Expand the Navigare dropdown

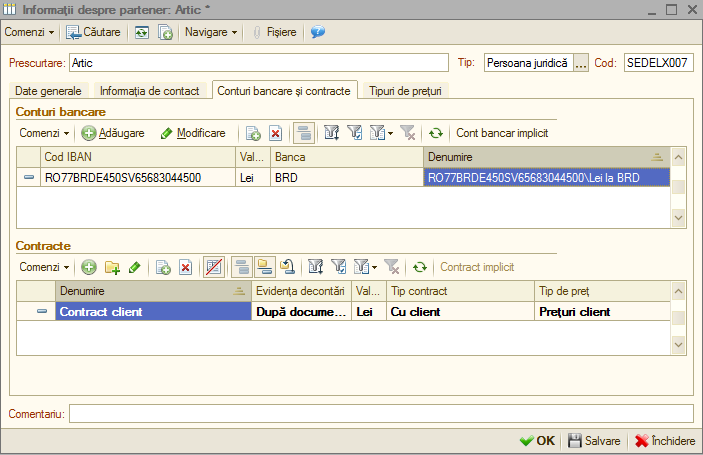coord(211,32)
